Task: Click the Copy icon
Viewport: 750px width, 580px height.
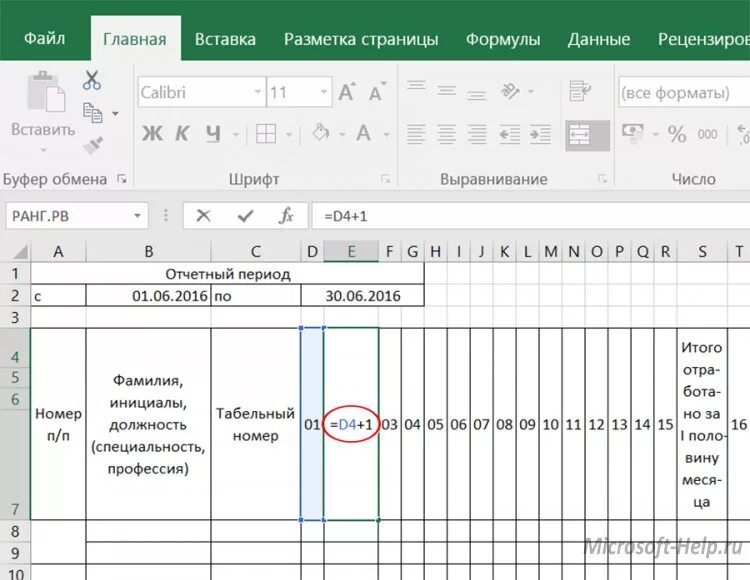Action: tap(92, 113)
